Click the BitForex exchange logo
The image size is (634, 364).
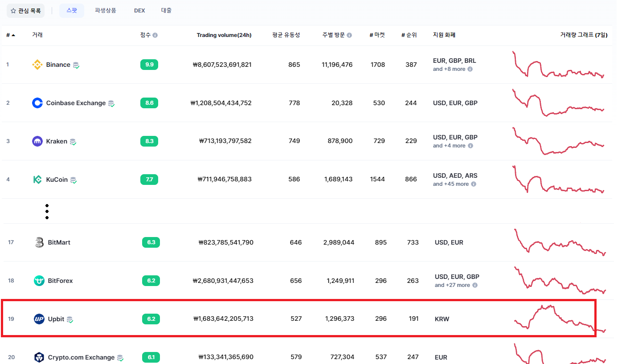click(x=39, y=281)
